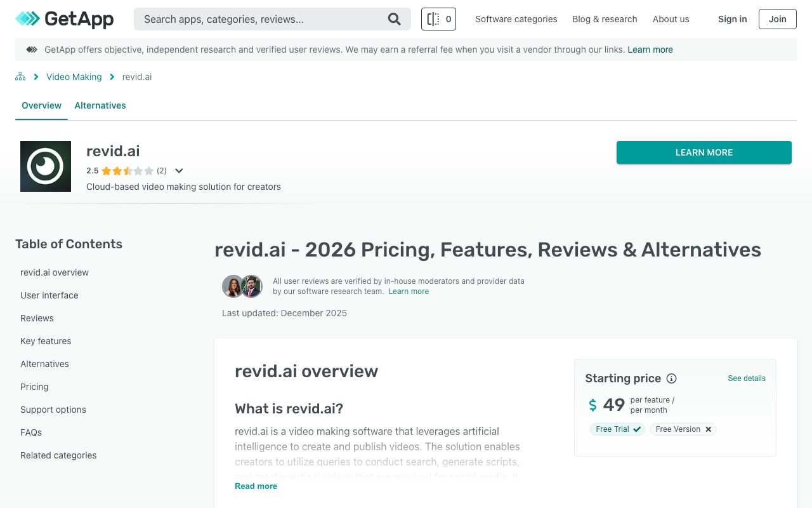The image size is (812, 508).
Task: Click the revid.ai breadcrumb text
Action: click(137, 77)
